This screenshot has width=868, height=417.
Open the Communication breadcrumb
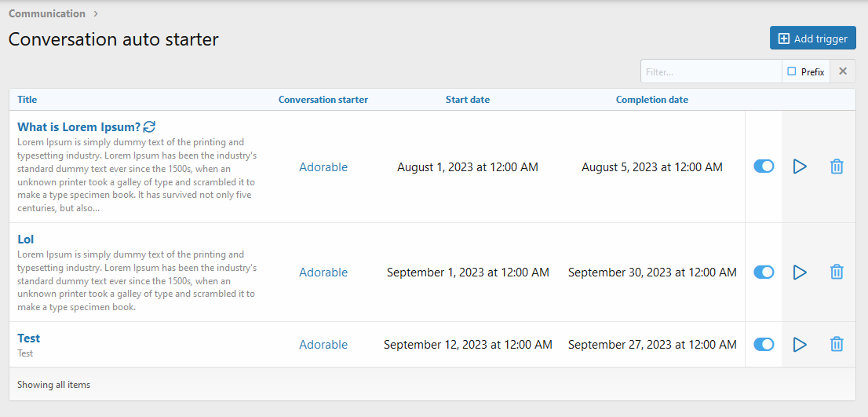[47, 13]
